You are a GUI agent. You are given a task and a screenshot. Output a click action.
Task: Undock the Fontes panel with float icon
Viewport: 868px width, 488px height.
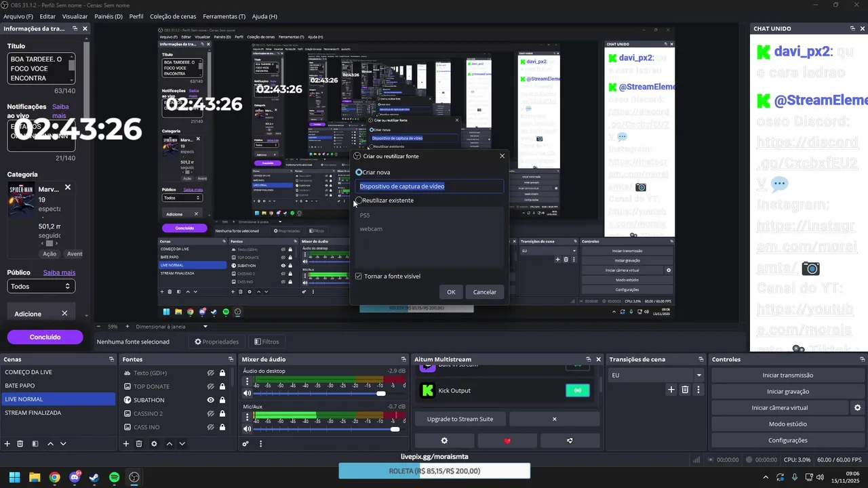pos(231,359)
